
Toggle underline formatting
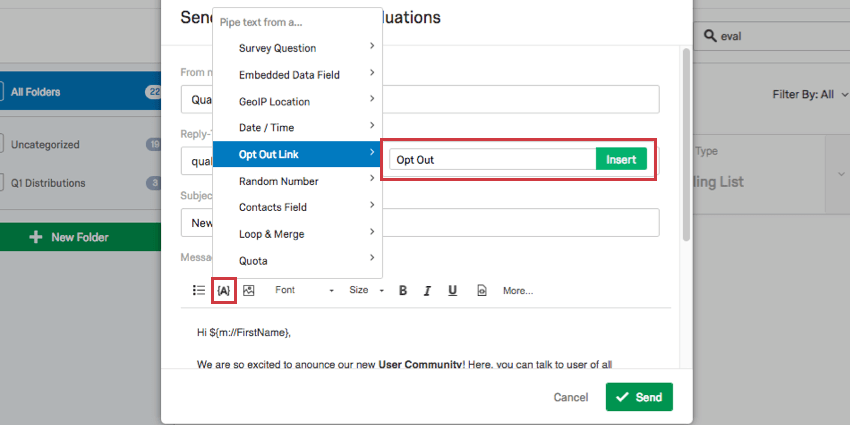453,291
